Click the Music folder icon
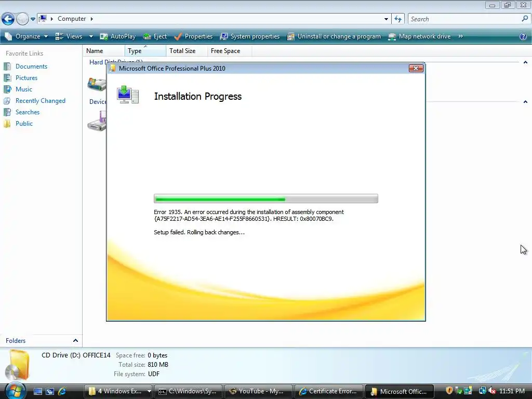 7,89
